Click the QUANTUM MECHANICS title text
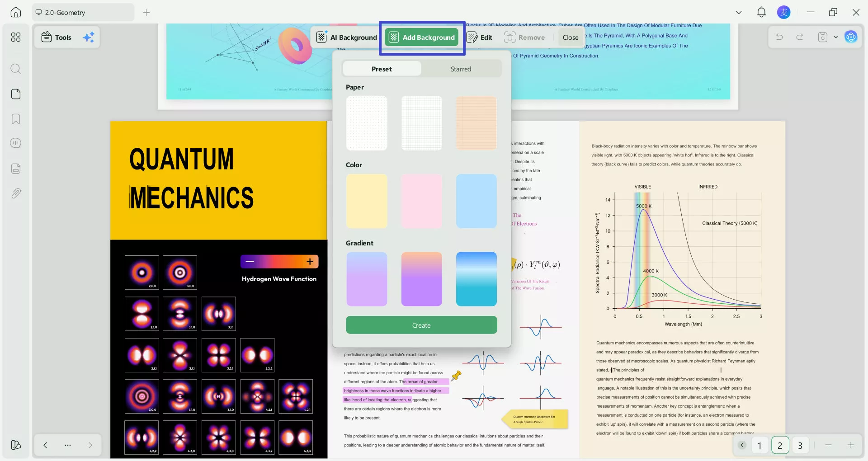 [x=192, y=179]
